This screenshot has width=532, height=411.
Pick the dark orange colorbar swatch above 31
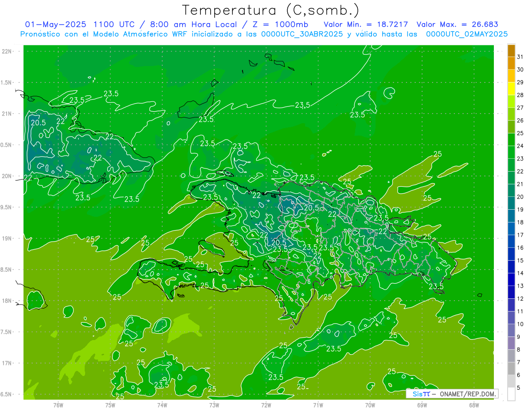coord(511,51)
